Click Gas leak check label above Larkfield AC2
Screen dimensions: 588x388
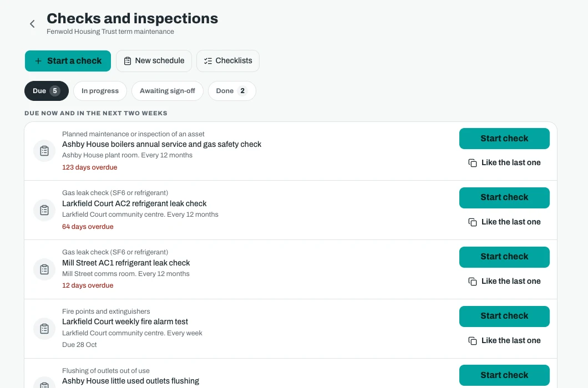tap(115, 193)
